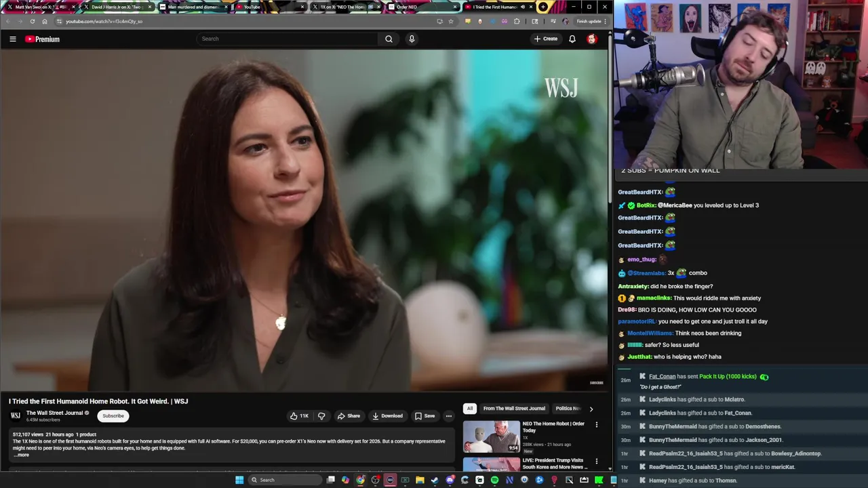The image size is (868, 488).
Task: Click the YouTube search magnifier button
Action: tap(389, 39)
